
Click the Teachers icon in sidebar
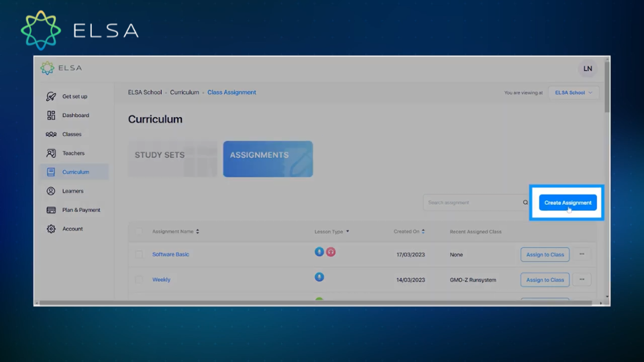51,153
